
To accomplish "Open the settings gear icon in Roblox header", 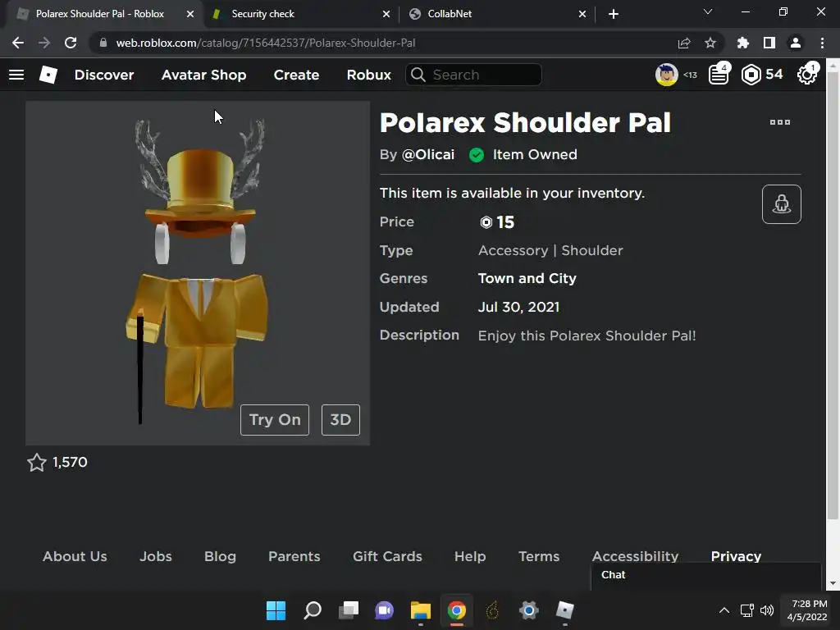I will [x=807, y=75].
